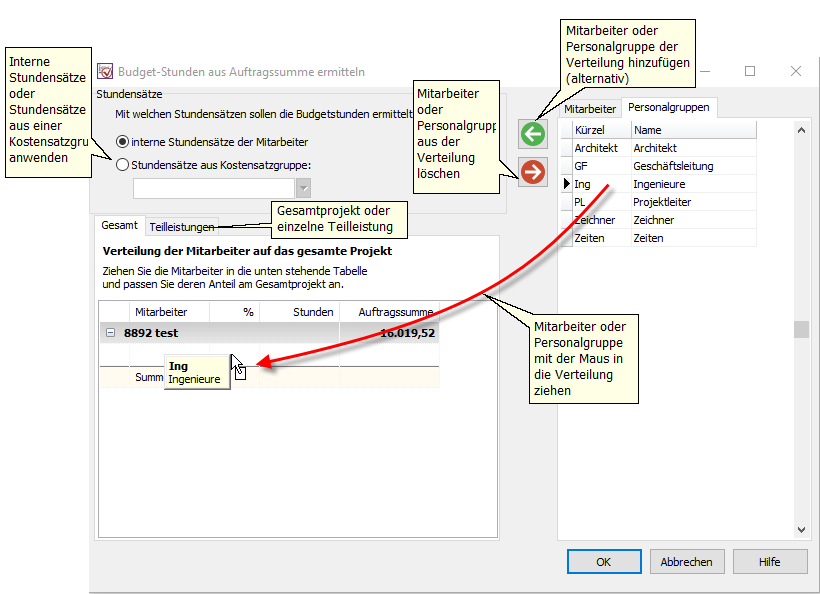This screenshot has width=820, height=594.
Task: Click the dialog's app icon in title bar
Action: (x=105, y=72)
